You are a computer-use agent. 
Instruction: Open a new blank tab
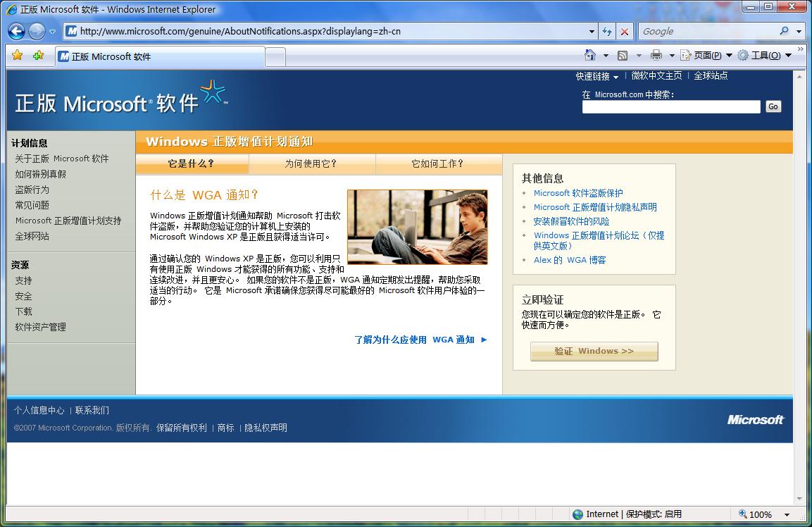pos(275,57)
